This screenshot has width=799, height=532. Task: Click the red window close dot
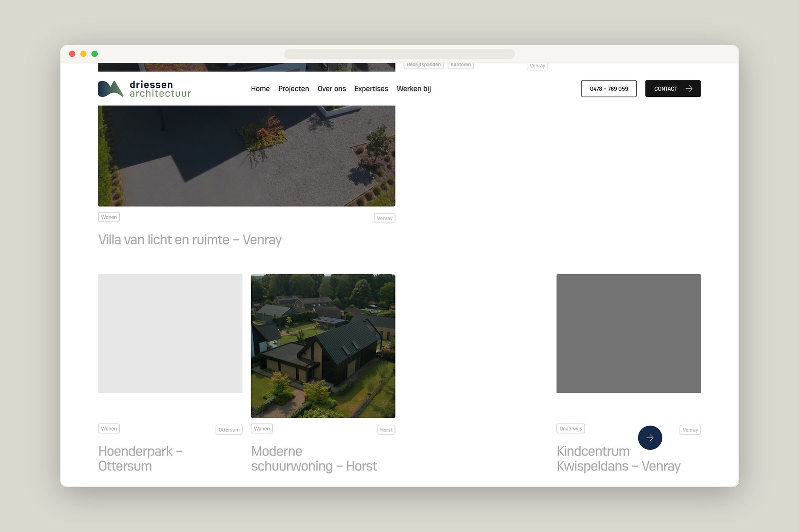pos(72,54)
